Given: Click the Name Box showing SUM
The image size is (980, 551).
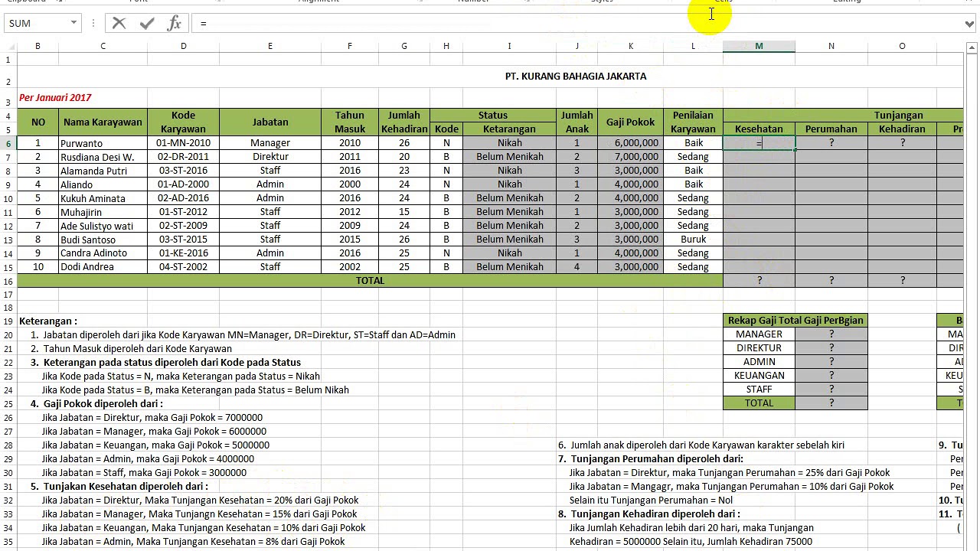Looking at the screenshot, I should click(x=37, y=23).
